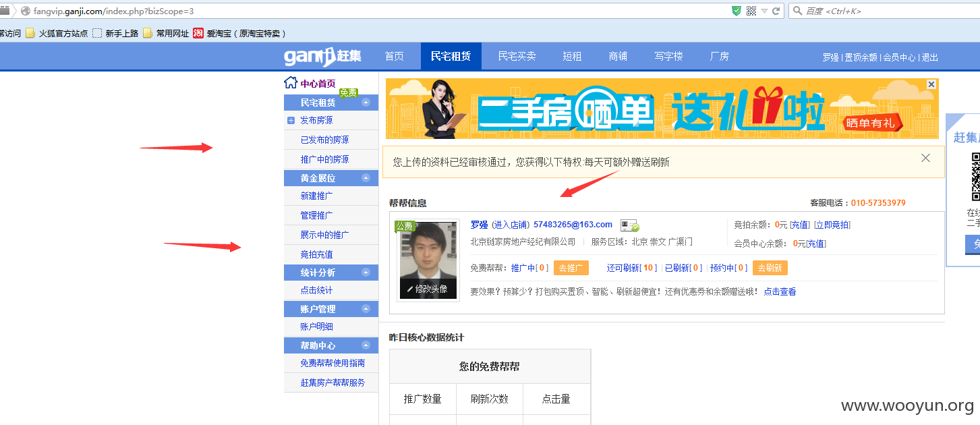980x425 pixels.
Task: Select the 民宅租赁 navigation tab
Action: pos(451,57)
